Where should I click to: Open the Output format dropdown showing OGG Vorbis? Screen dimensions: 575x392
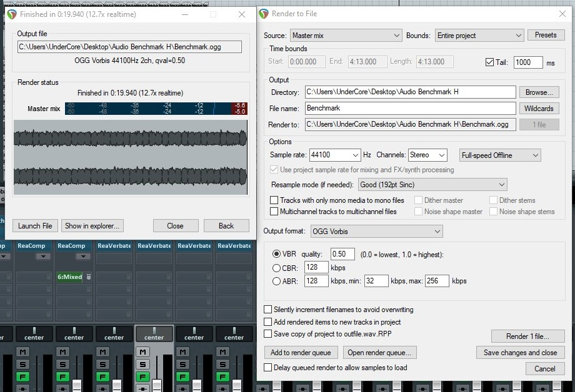(377, 232)
